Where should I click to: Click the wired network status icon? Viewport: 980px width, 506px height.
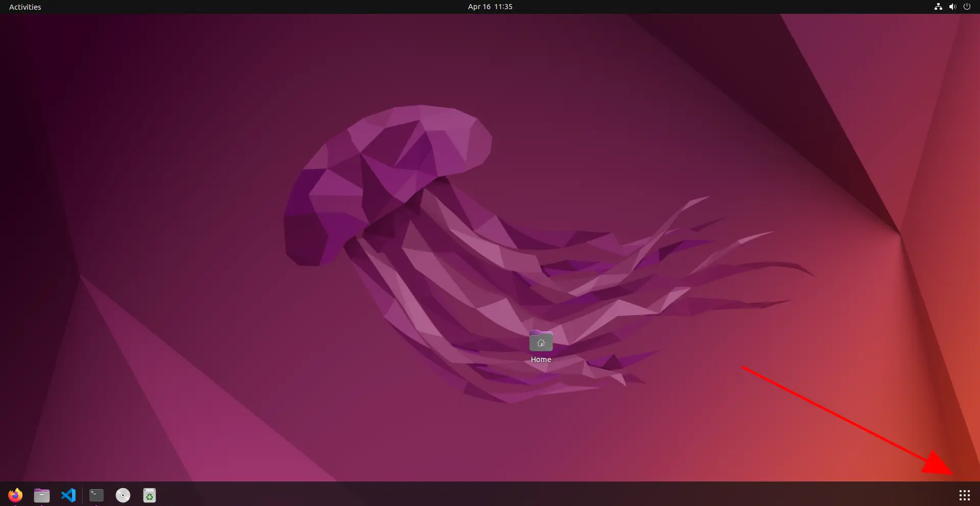point(938,7)
